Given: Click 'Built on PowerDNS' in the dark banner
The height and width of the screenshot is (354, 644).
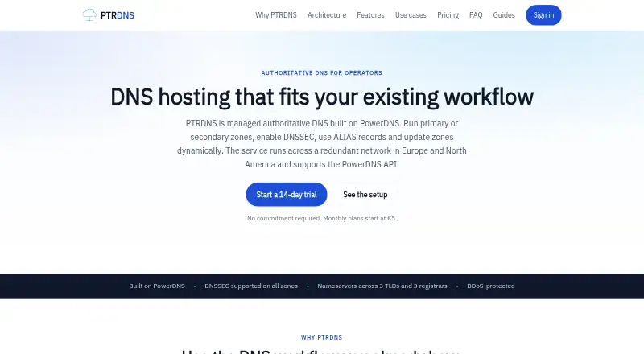Looking at the screenshot, I should click(157, 286).
